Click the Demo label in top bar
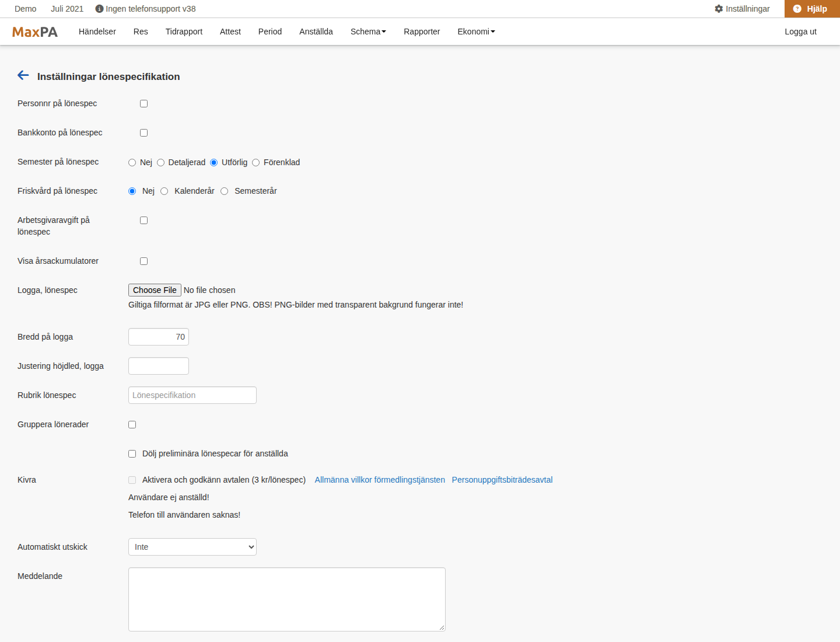 click(x=26, y=9)
